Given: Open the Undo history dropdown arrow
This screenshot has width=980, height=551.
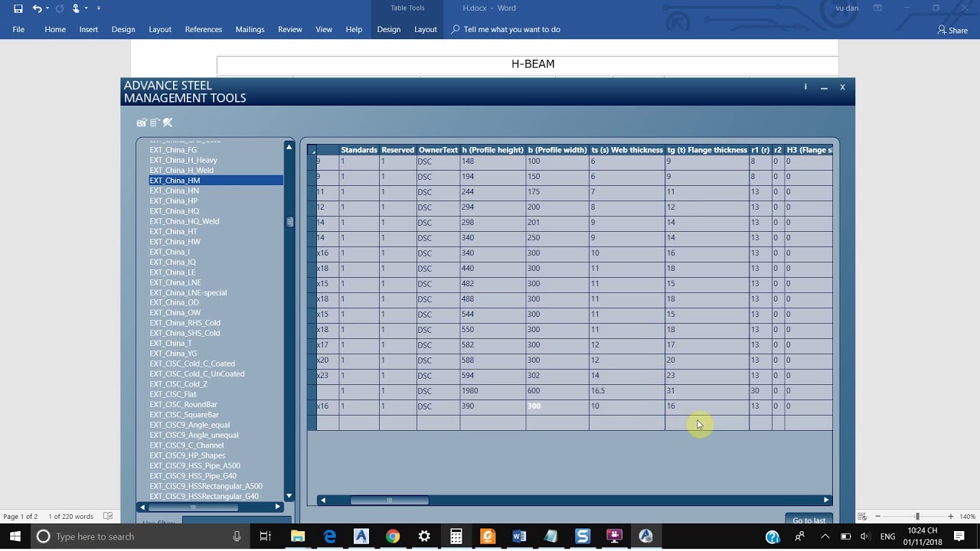Looking at the screenshot, I should (x=47, y=8).
